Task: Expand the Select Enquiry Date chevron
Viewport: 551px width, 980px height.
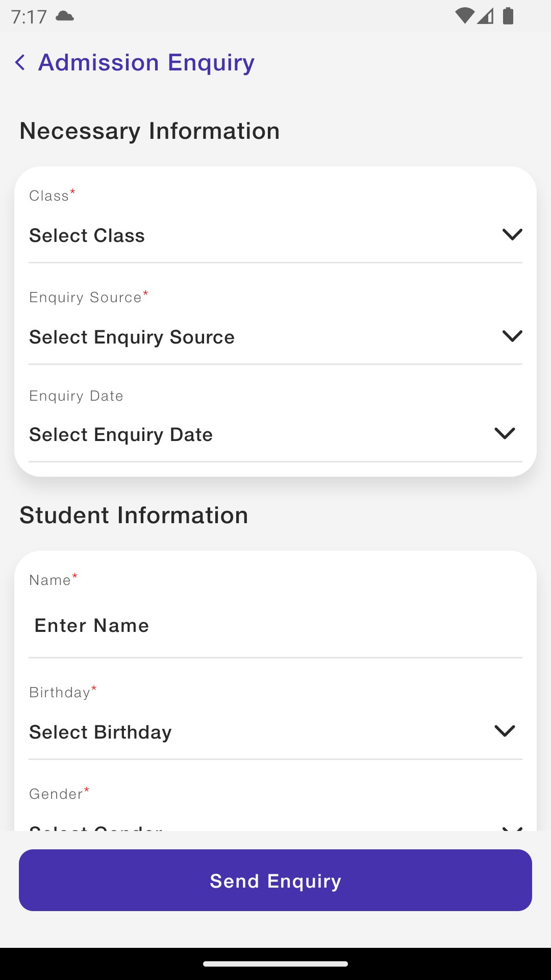Action: [x=505, y=434]
